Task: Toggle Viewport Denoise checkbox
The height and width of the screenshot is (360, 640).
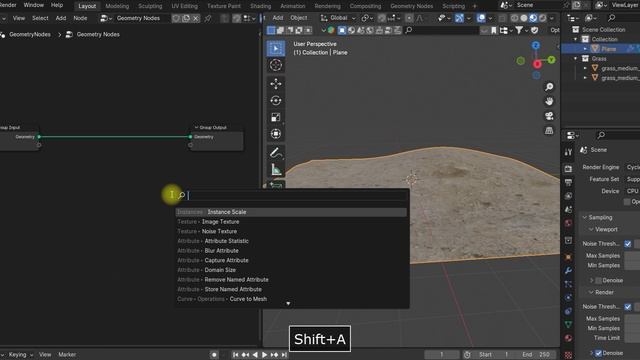Action: pos(598,280)
